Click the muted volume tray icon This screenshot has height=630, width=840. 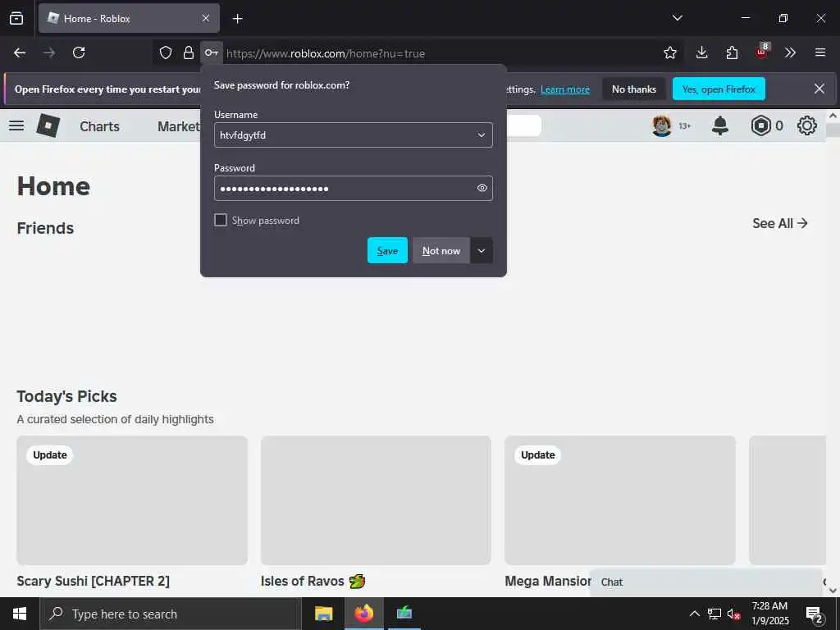coord(733,614)
